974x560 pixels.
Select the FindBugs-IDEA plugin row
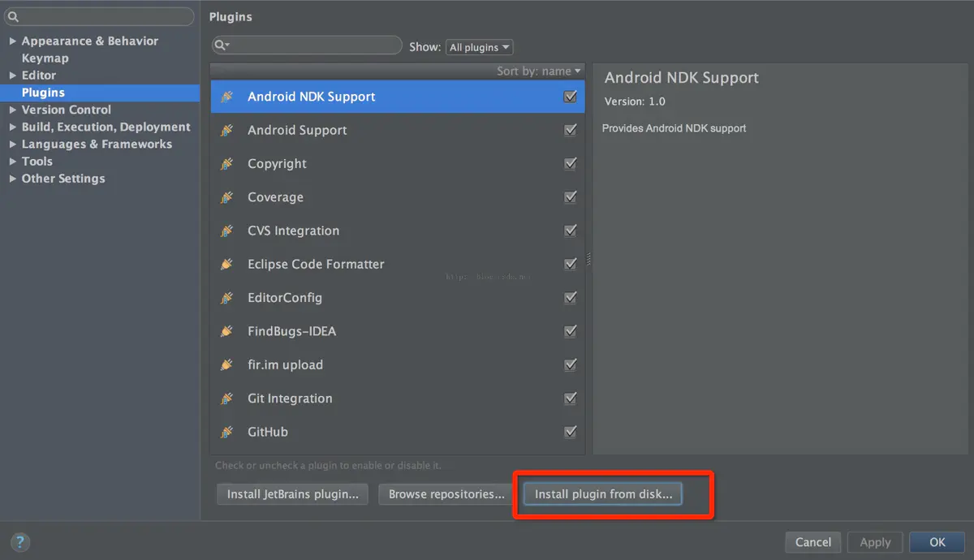(x=398, y=331)
